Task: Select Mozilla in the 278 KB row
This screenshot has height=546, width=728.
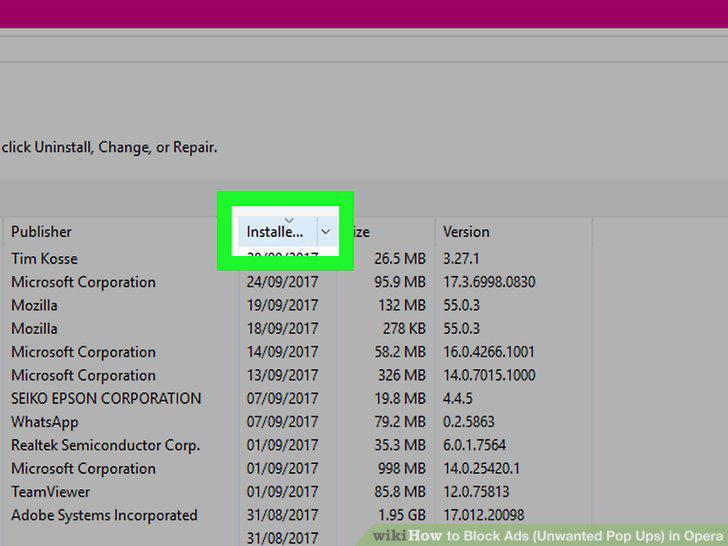Action: point(34,328)
